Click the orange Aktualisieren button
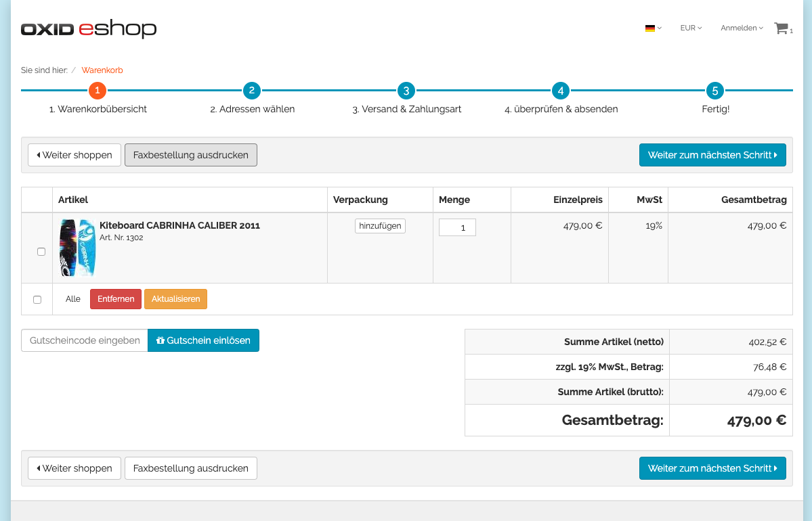 [175, 299]
